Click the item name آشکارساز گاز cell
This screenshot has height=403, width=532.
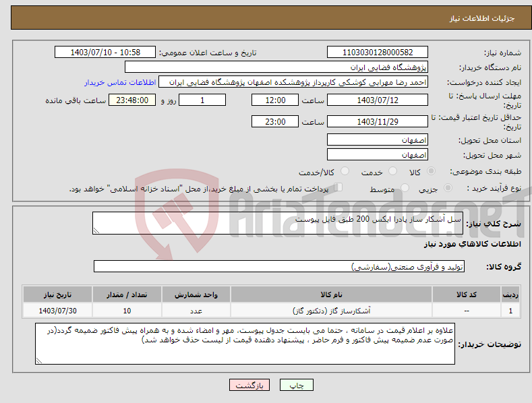click(x=331, y=311)
